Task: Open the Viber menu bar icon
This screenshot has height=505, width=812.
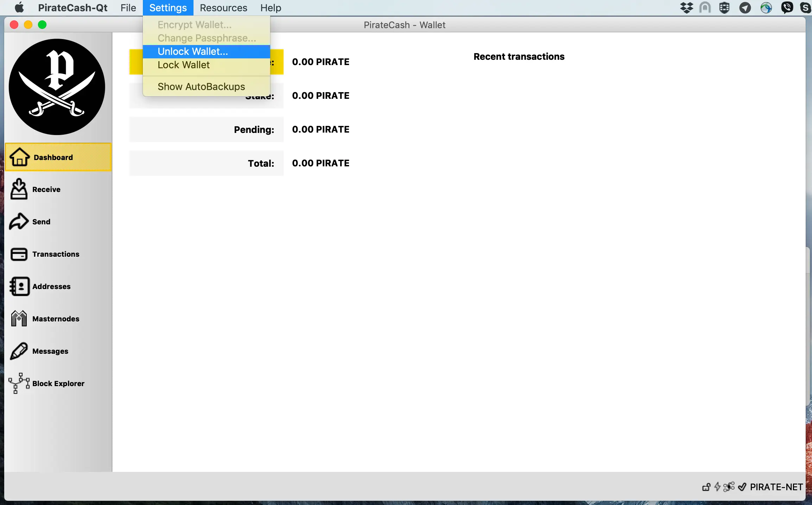Action: (x=787, y=8)
